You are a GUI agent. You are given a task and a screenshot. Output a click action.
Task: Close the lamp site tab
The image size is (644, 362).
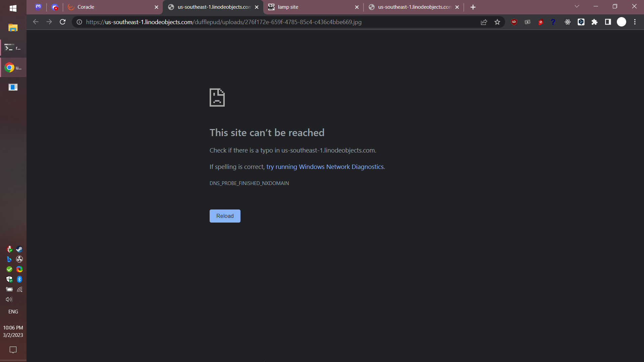click(357, 7)
